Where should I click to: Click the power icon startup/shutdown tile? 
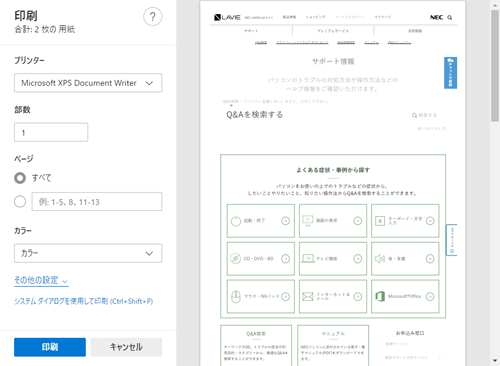pos(236,221)
